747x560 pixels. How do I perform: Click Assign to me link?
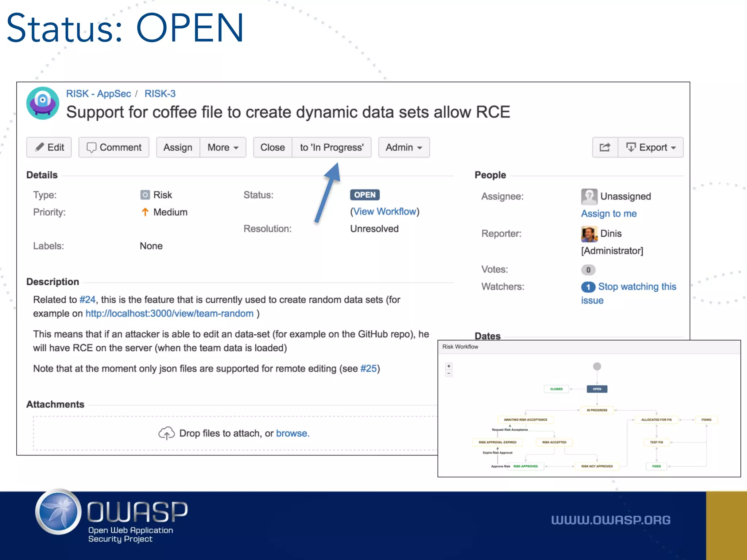(x=608, y=214)
